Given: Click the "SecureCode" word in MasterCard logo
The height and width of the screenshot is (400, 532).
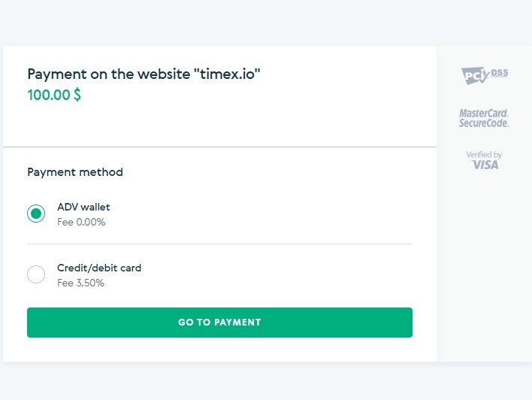Looking at the screenshot, I should 484,123.
